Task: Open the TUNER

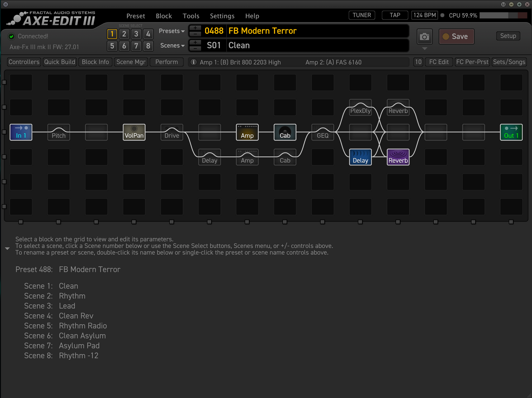Action: pyautogui.click(x=362, y=15)
